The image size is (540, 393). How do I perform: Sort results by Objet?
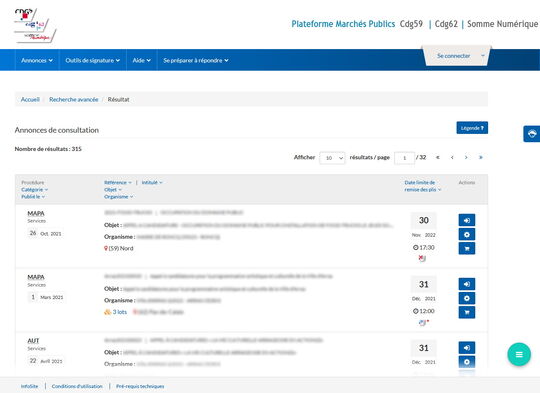point(113,190)
